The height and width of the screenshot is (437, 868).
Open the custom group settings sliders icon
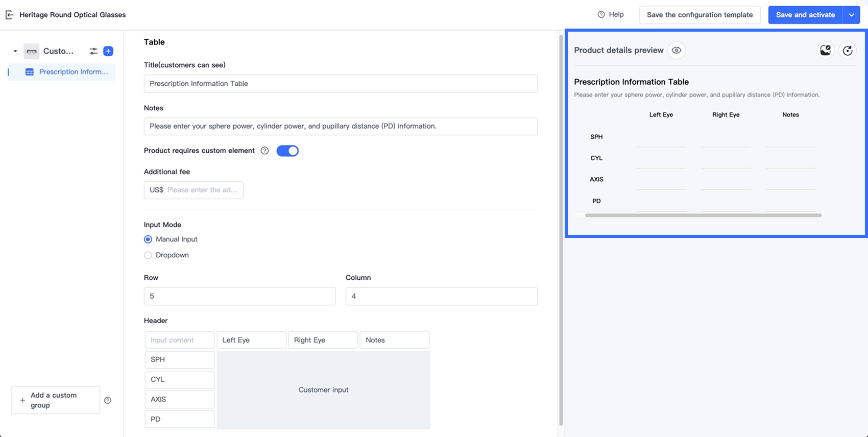click(93, 51)
